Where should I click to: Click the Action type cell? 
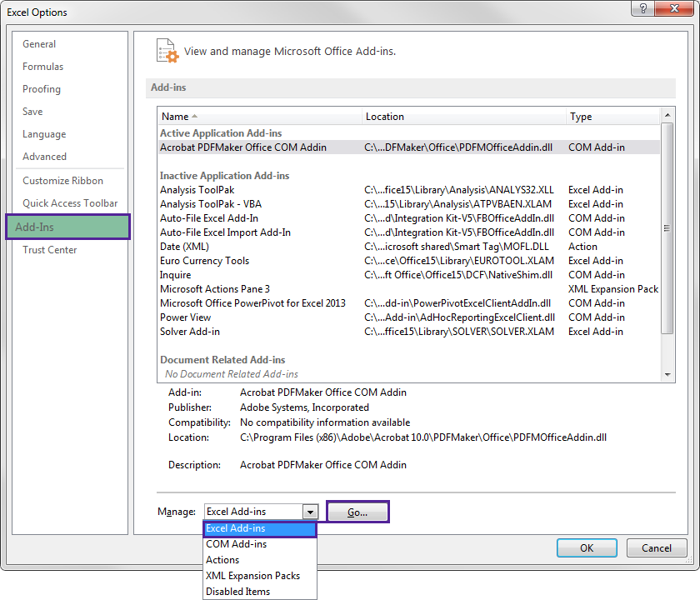(582, 247)
